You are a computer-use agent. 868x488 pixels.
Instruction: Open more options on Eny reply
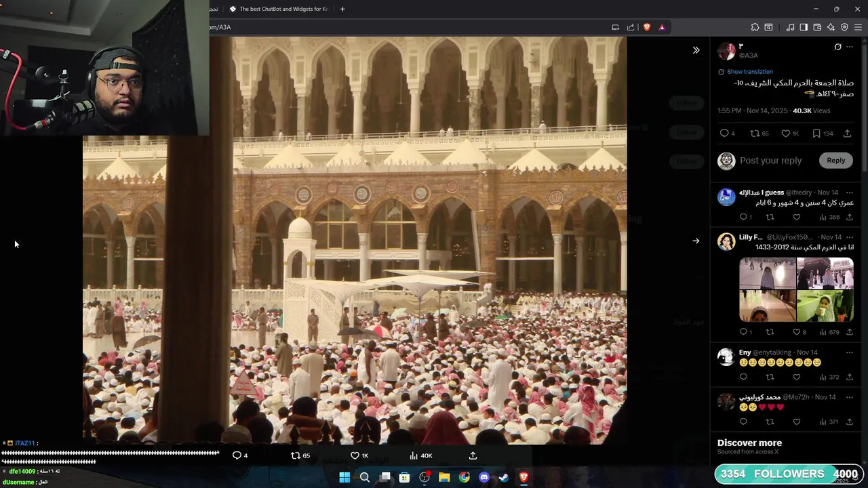849,352
